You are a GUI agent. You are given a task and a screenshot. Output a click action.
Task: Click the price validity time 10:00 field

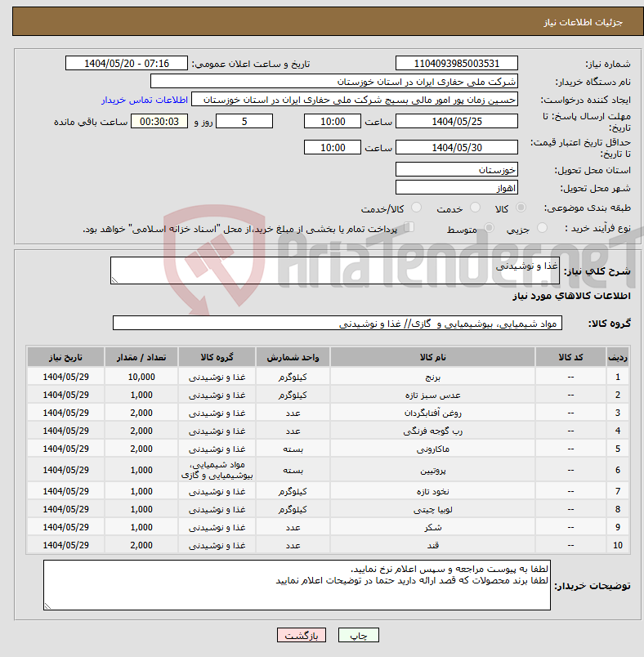click(333, 147)
